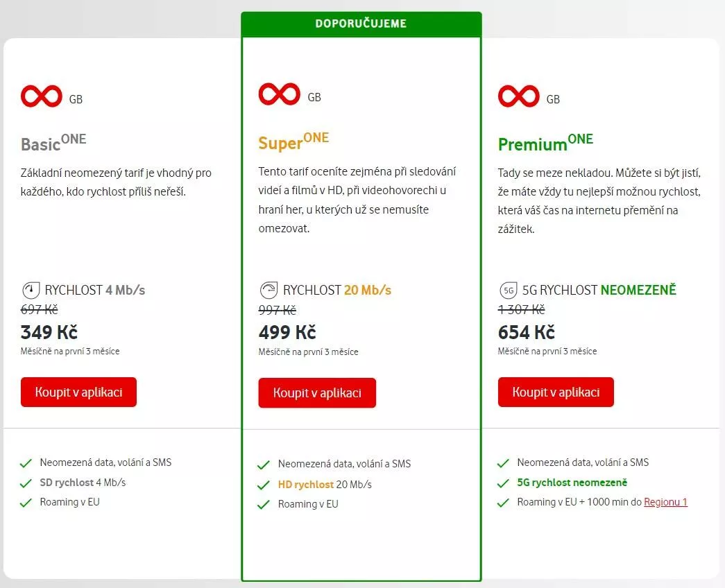Select the Premium ONE plan title
This screenshot has height=588, width=725.
pyautogui.click(x=545, y=142)
